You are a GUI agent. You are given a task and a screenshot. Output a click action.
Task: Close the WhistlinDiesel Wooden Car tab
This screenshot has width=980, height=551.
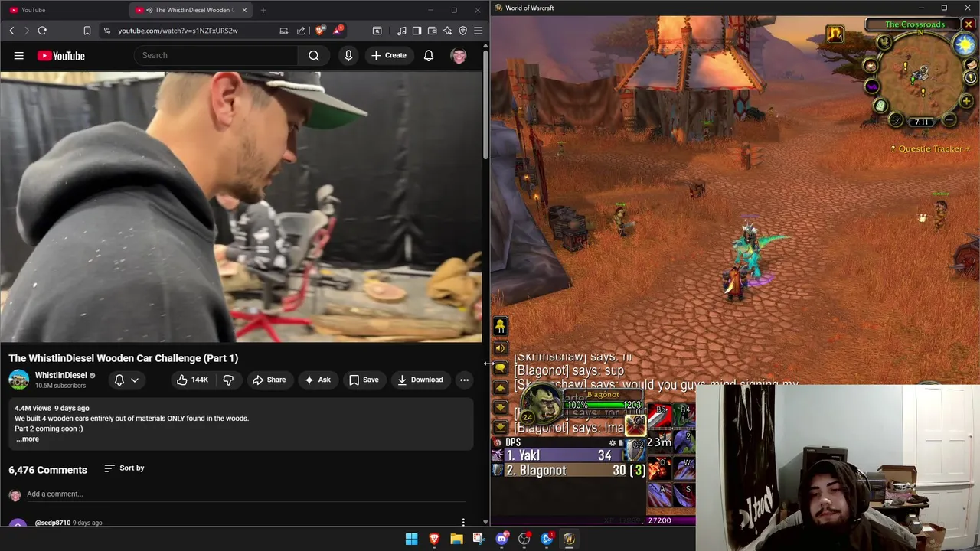tap(244, 10)
